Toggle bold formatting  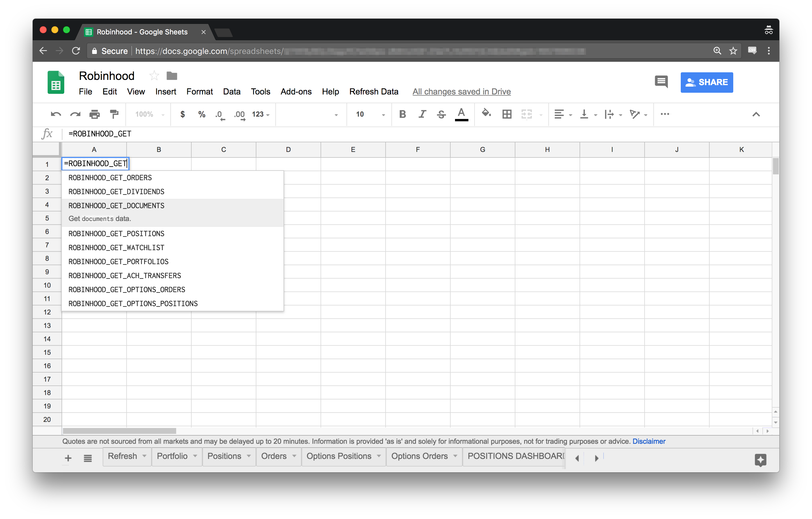tap(402, 115)
